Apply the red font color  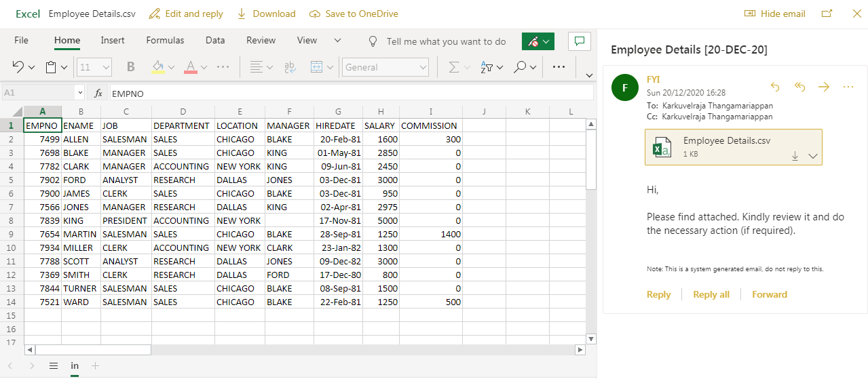(x=191, y=67)
